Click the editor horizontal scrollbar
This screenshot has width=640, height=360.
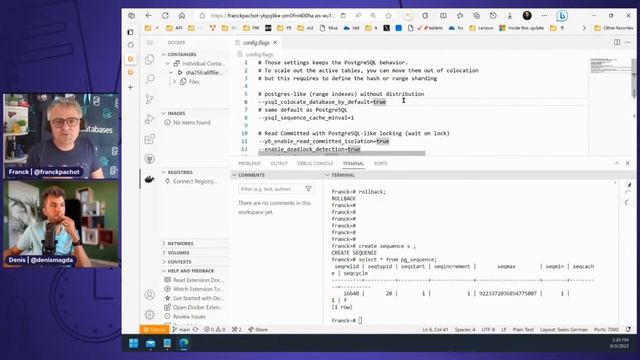342,153
